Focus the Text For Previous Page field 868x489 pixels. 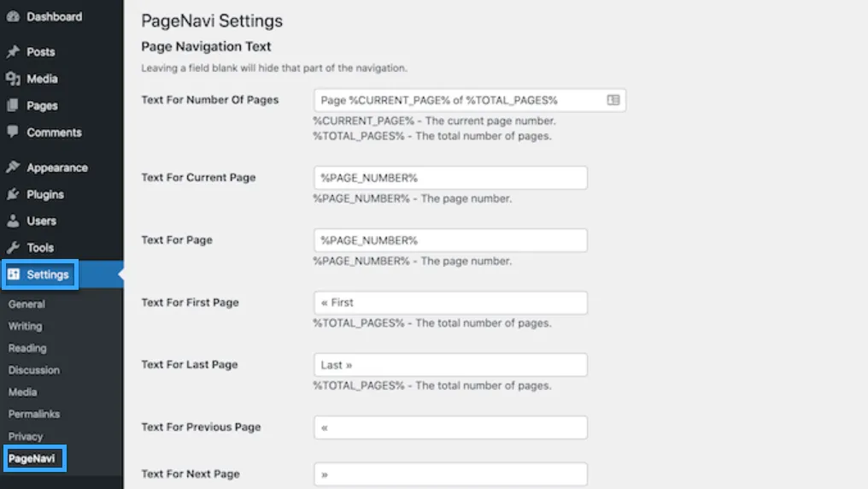tap(450, 427)
